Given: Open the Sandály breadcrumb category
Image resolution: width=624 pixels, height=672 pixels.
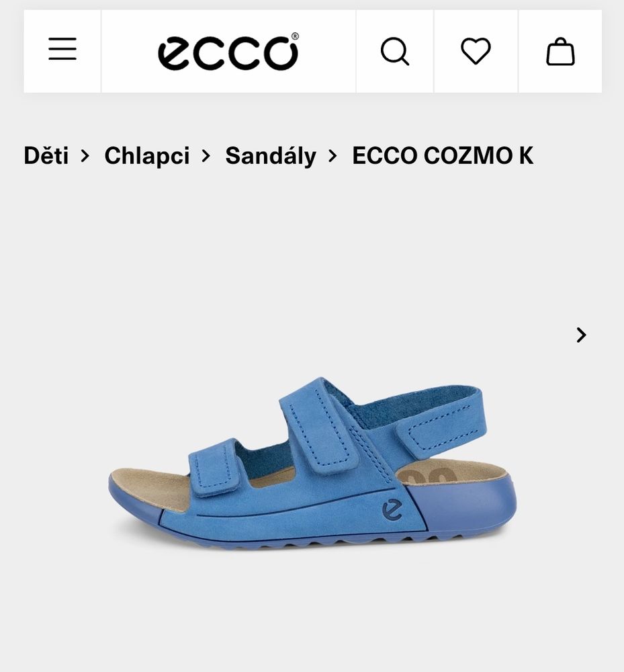Looking at the screenshot, I should 271,156.
